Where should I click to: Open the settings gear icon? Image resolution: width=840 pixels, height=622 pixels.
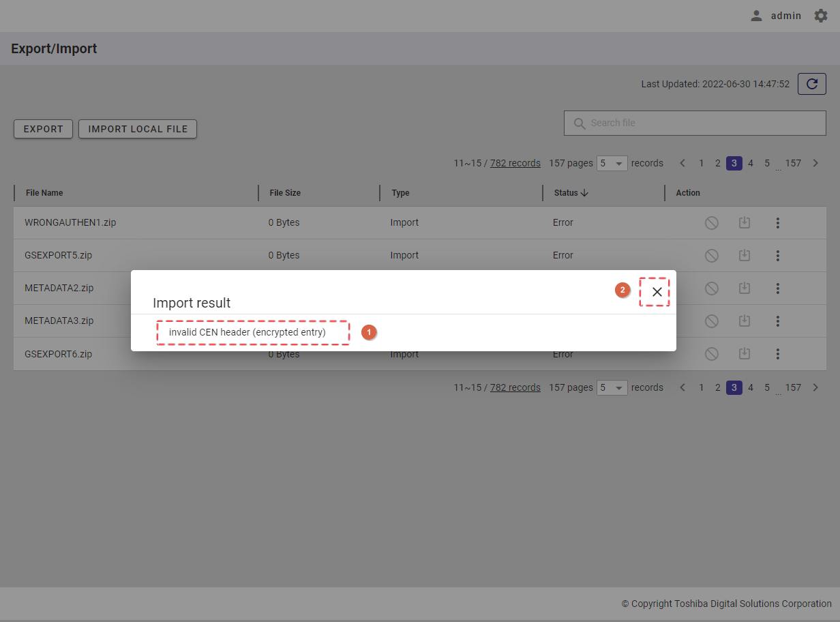[821, 16]
